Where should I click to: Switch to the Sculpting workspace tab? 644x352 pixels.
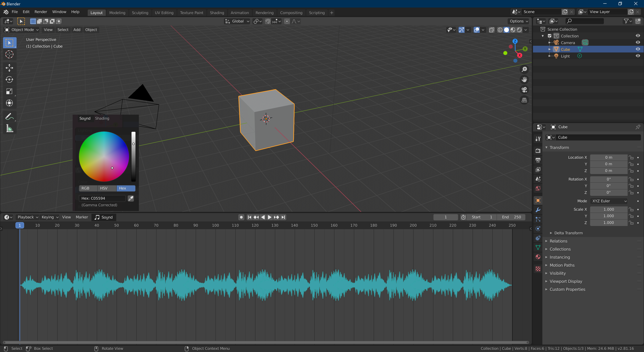pos(140,13)
